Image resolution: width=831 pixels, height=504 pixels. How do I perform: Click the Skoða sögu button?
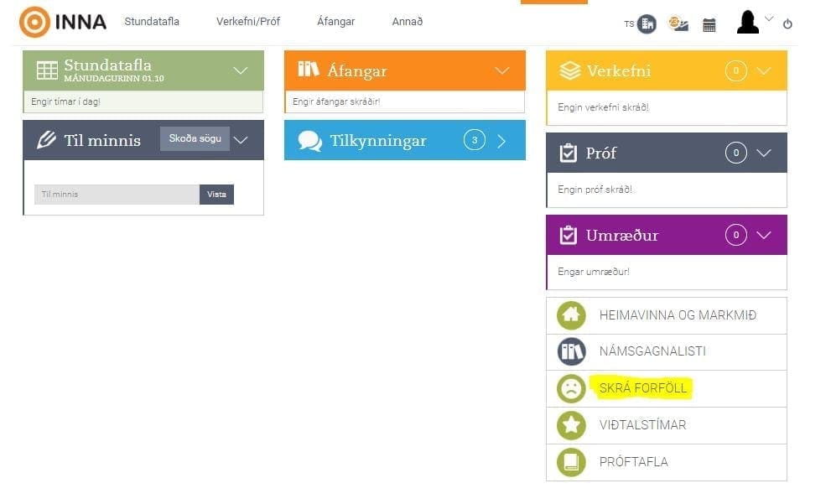point(195,139)
